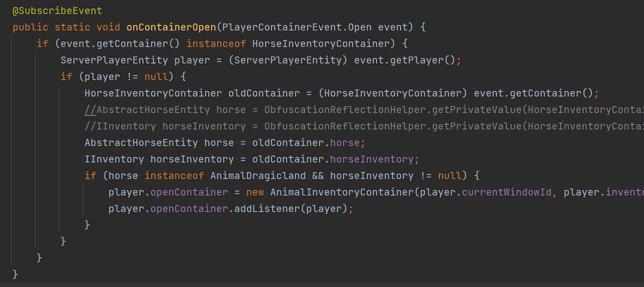Click the oldContainer variable declaration

coord(258,93)
